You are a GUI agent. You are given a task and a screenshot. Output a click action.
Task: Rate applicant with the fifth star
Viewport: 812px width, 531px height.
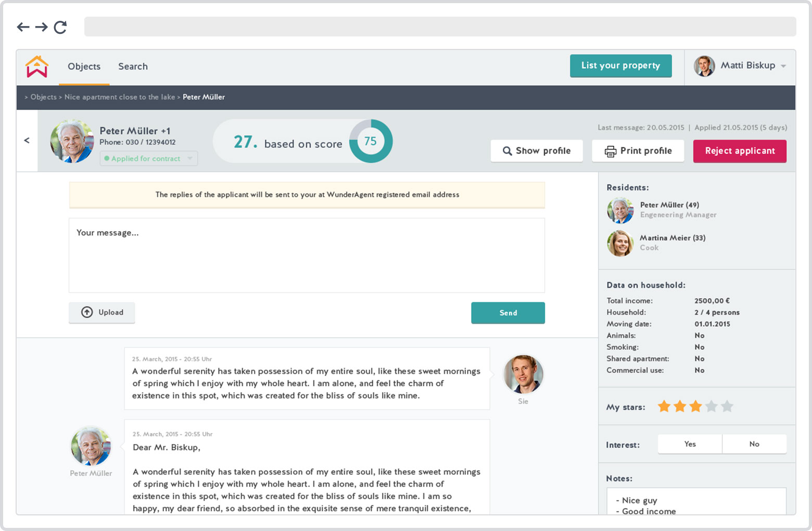click(x=727, y=407)
